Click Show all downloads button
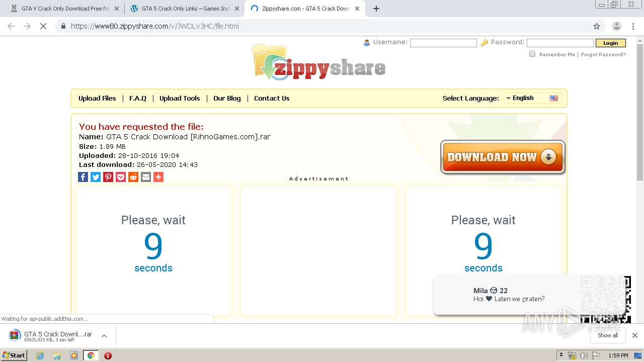The image size is (644, 362). pos(608,335)
